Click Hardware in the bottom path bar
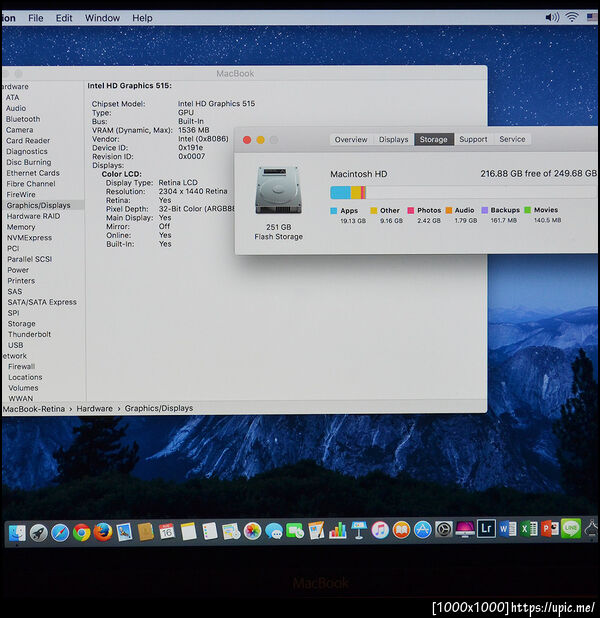 [94, 409]
